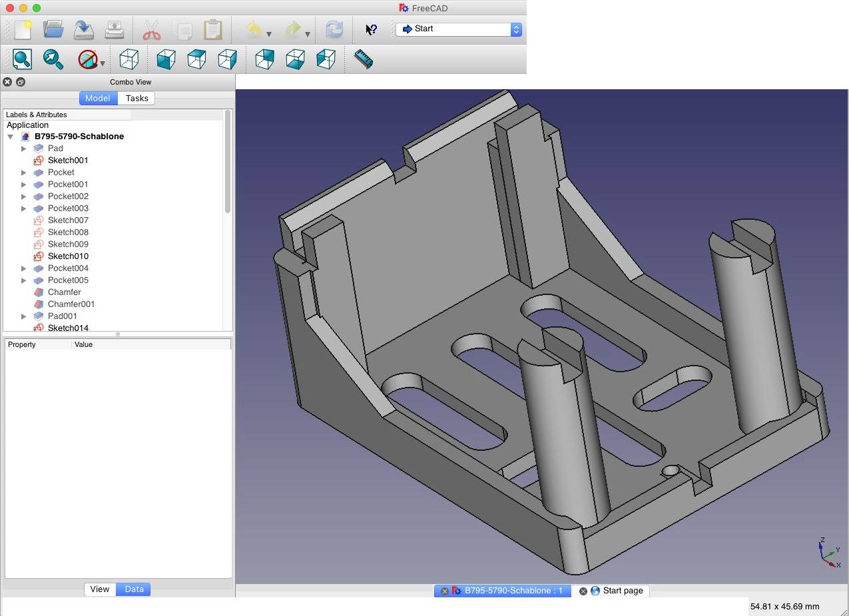Click the Fit Selection zoom icon
The width and height of the screenshot is (849, 616).
tap(53, 59)
